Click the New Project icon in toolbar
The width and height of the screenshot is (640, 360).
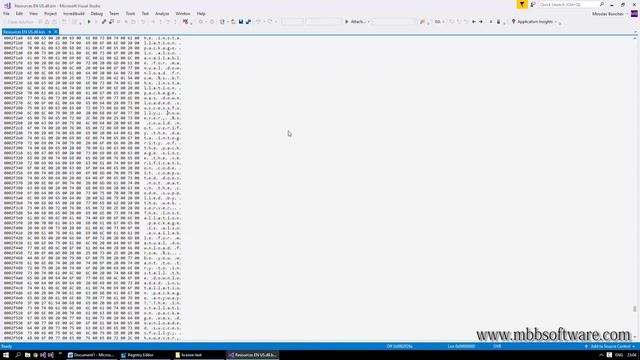pyautogui.click(x=222, y=22)
